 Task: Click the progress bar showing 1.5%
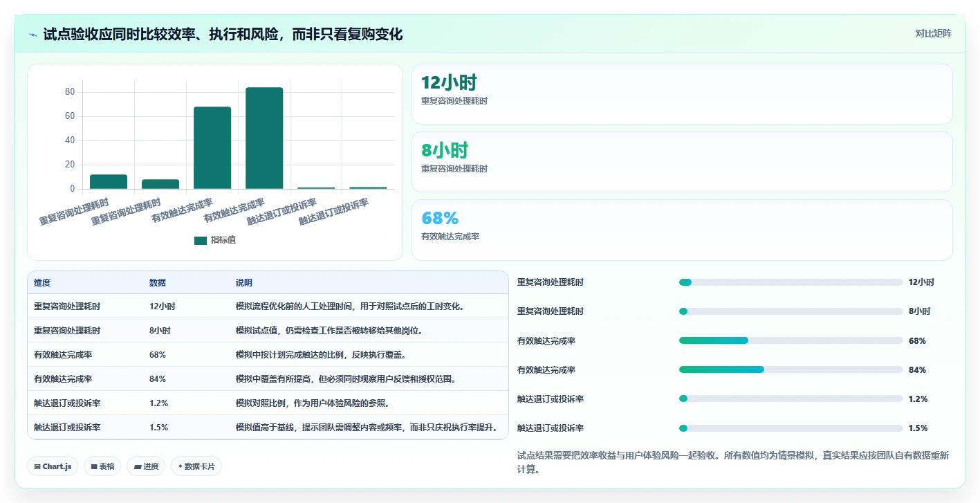(x=791, y=428)
